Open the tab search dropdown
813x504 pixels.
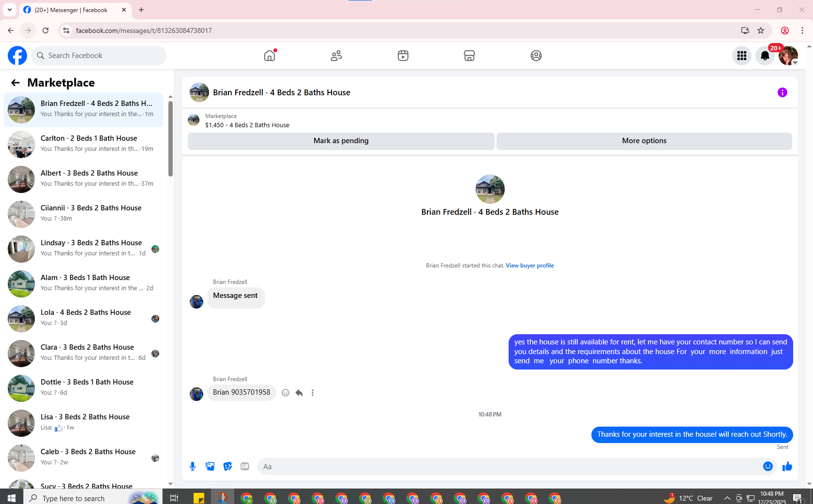(9, 10)
